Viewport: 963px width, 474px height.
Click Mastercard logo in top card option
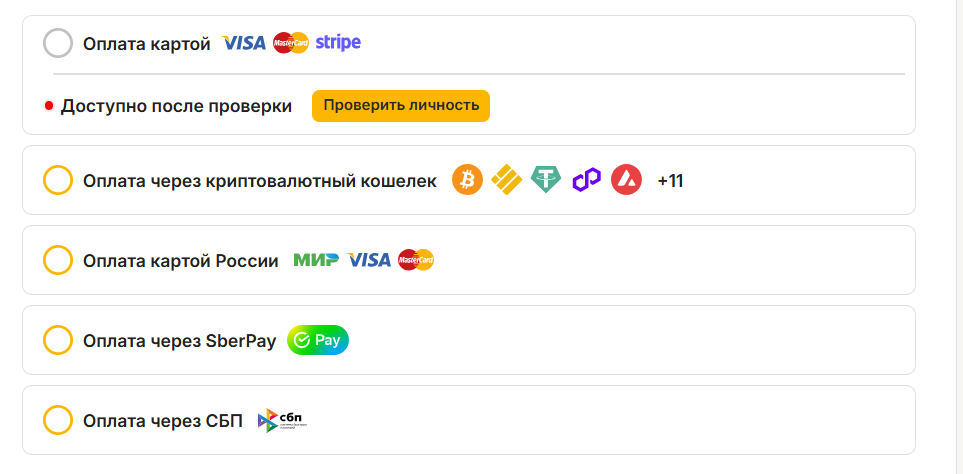tap(290, 43)
